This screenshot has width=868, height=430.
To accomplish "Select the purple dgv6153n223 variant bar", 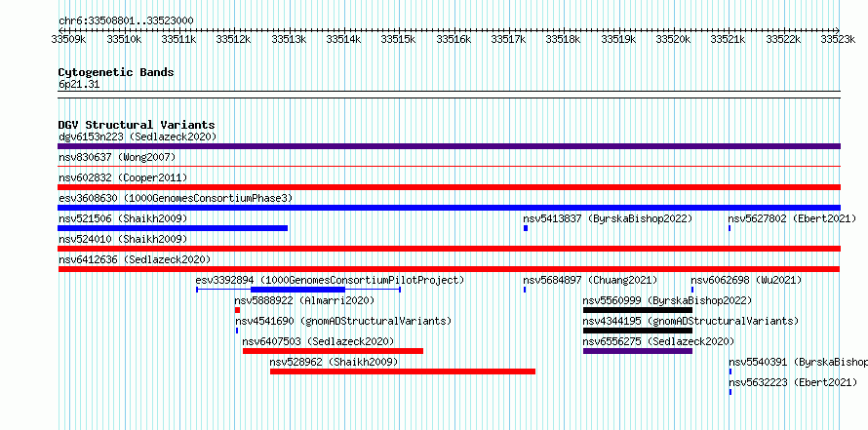I will (x=449, y=146).
